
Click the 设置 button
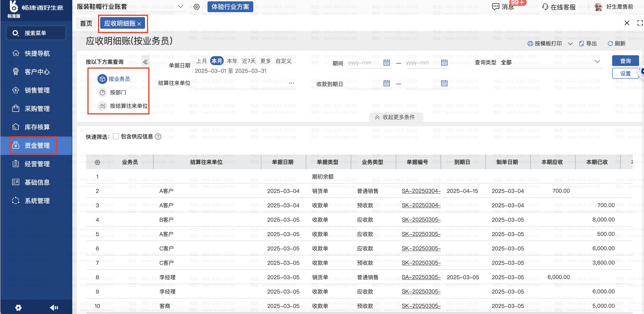pyautogui.click(x=625, y=73)
